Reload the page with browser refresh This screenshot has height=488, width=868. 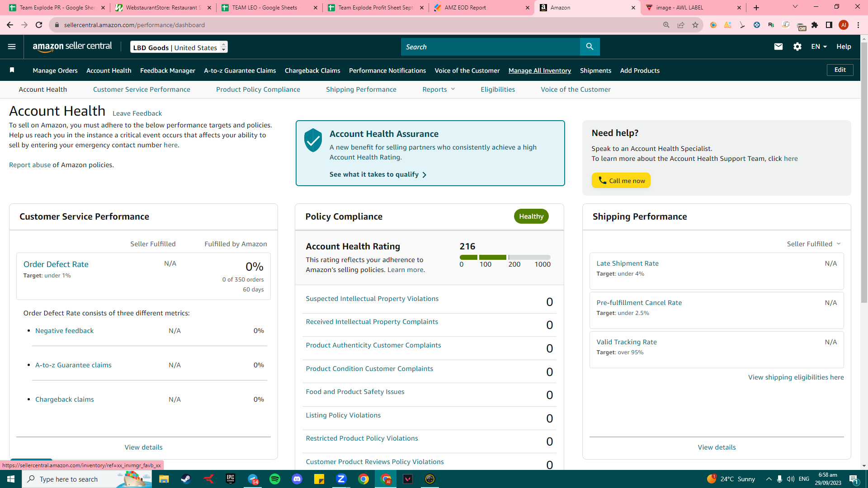pos(39,25)
